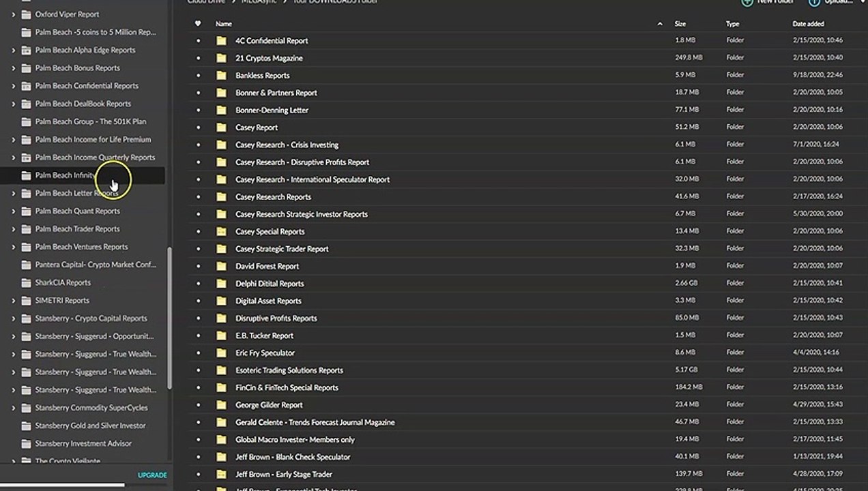Open Pantera Capital- Crypto Market sidebar folder

tap(96, 265)
